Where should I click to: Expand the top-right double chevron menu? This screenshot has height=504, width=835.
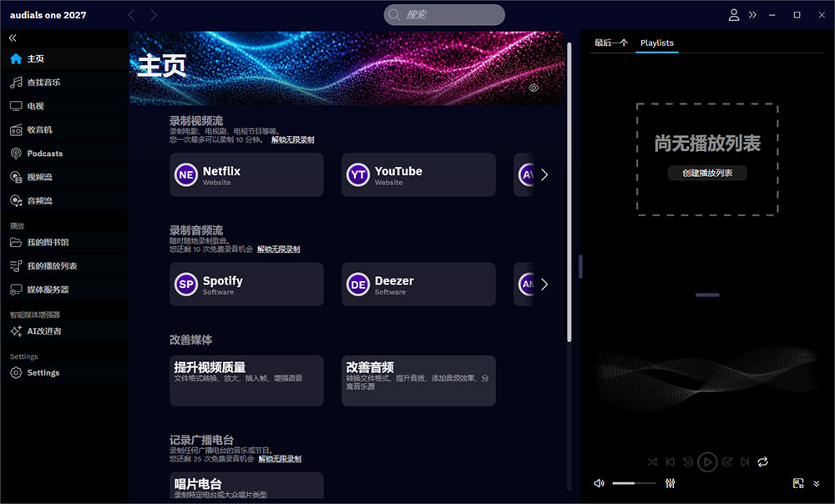[752, 15]
